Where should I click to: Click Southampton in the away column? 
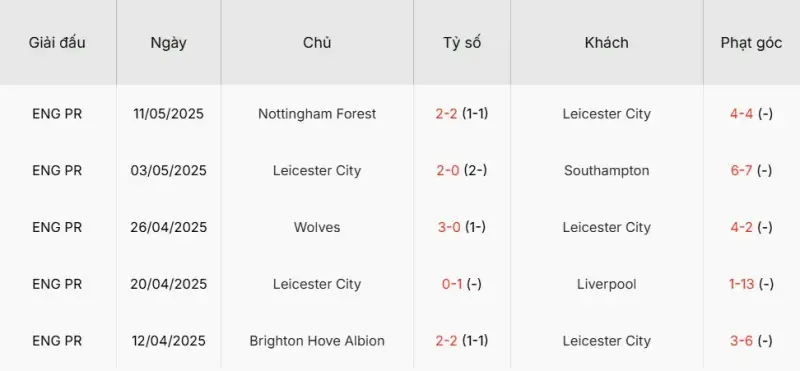607,170
